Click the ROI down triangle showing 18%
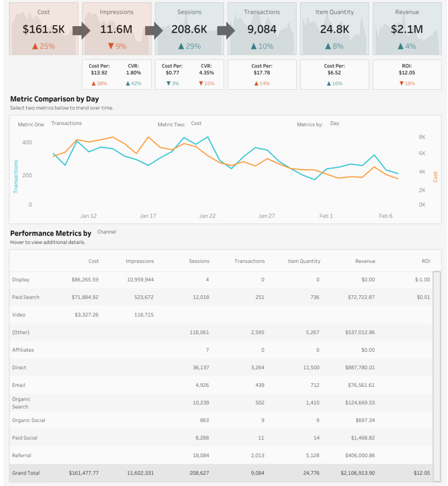 [401, 84]
